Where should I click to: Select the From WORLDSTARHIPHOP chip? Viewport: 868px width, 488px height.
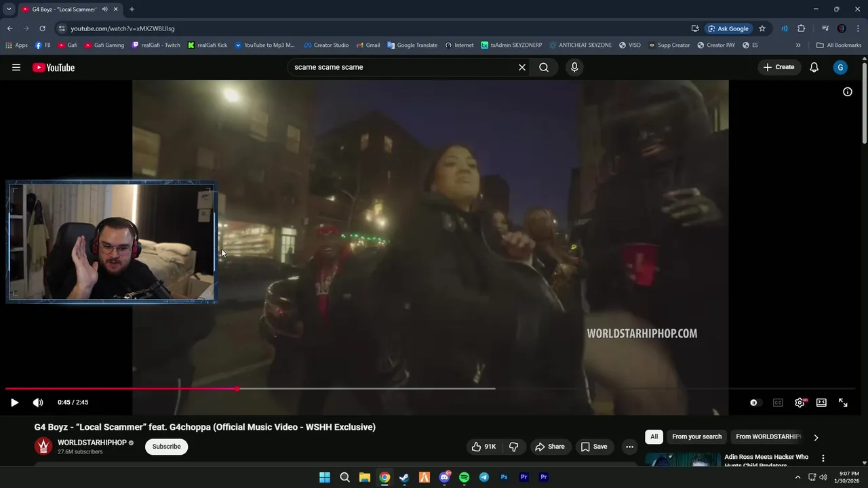point(768,436)
